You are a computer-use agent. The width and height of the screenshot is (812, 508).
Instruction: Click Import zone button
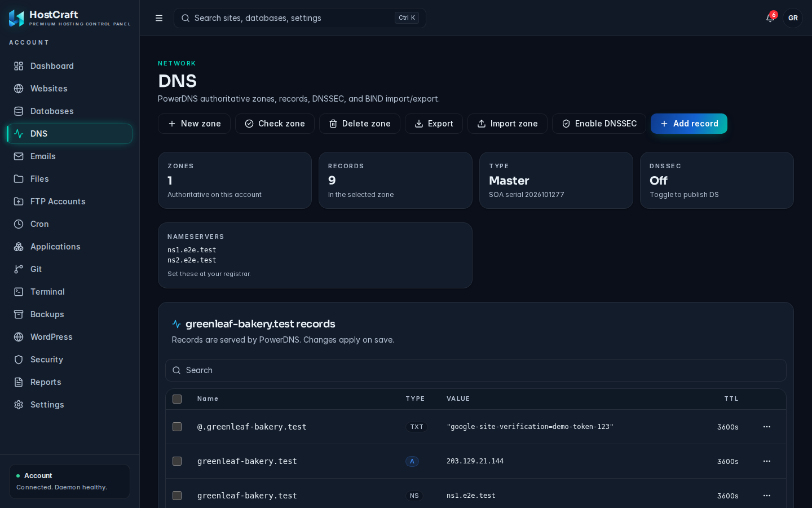[x=507, y=124]
